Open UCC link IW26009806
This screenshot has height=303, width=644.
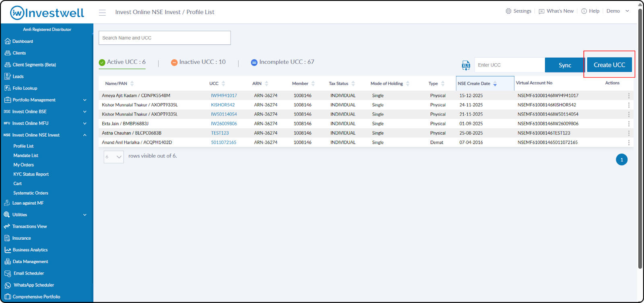pos(224,124)
